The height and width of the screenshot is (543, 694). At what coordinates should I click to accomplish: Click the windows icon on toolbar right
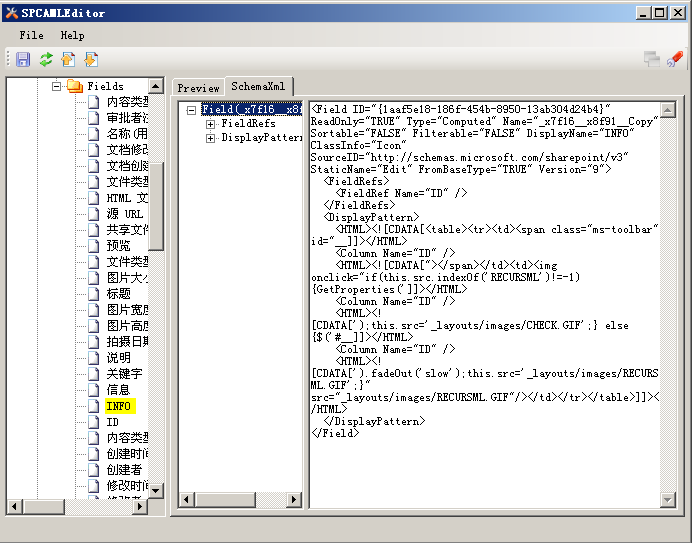coord(652,59)
